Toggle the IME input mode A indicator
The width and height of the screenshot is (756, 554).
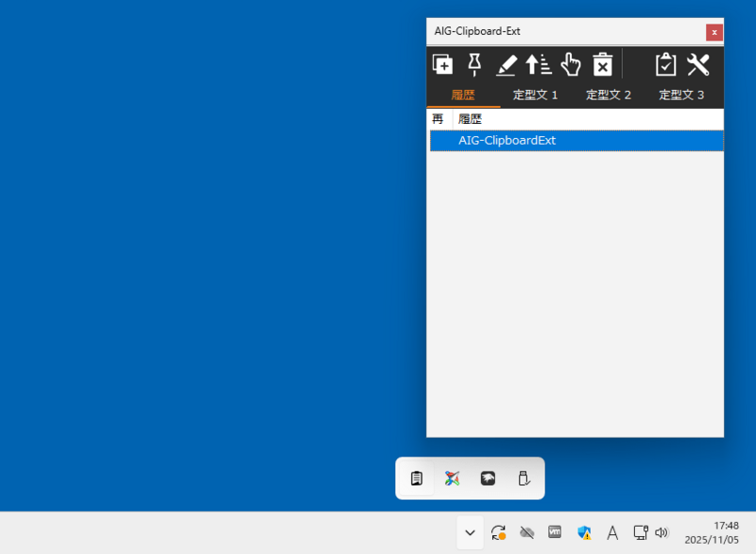point(612,532)
